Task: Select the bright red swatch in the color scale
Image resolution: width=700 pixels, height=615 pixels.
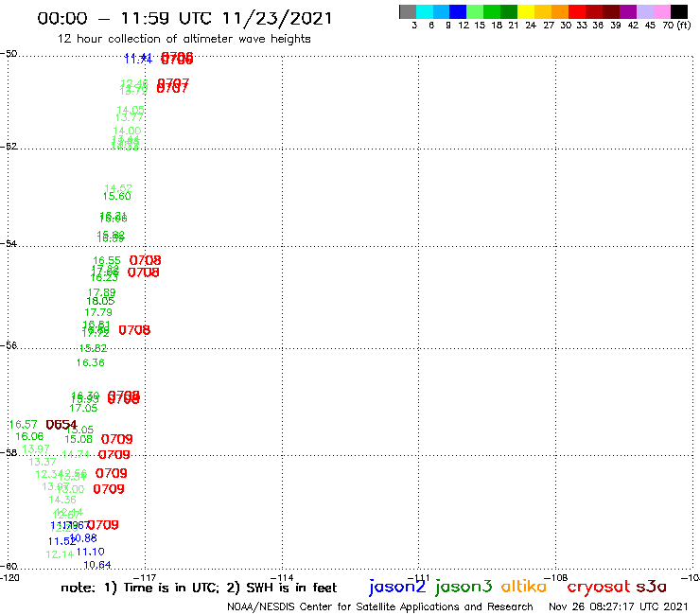Action: [577, 11]
